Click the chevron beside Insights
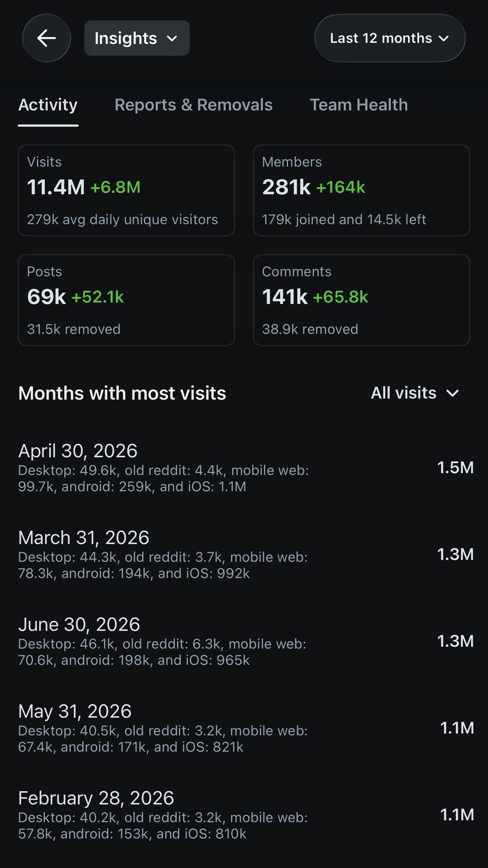The image size is (488, 868). [x=172, y=38]
